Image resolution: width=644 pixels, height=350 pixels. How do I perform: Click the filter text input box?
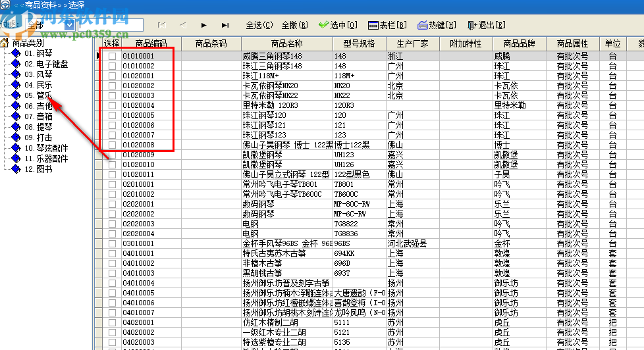click(111, 25)
